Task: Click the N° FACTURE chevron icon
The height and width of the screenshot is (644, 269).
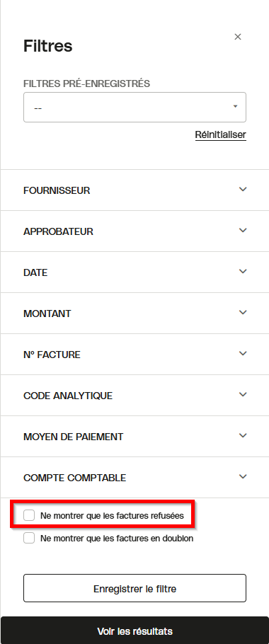Action: [x=243, y=354]
